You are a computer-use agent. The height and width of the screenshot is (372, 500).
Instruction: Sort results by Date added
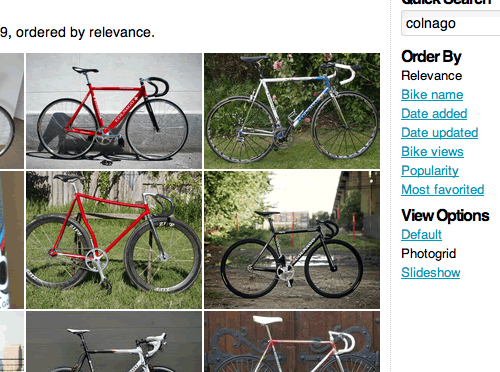point(434,114)
